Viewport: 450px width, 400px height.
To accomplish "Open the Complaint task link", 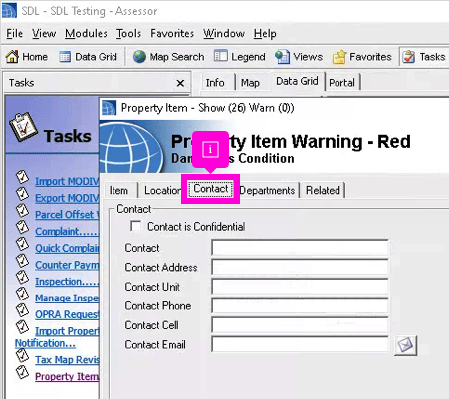I will (67, 231).
